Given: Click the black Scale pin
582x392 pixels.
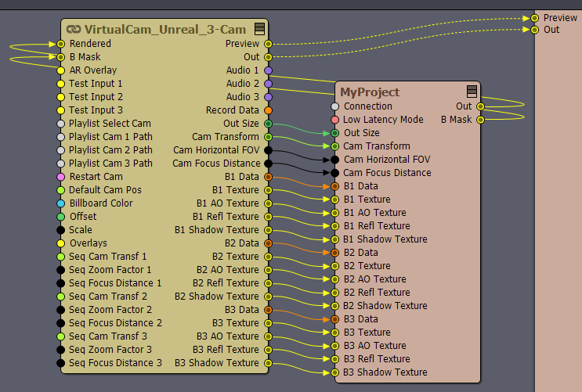Looking at the screenshot, I should pos(61,230).
